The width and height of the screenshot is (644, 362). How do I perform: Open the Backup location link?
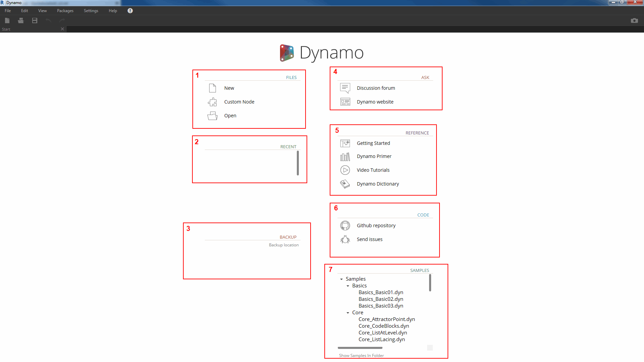tap(283, 245)
